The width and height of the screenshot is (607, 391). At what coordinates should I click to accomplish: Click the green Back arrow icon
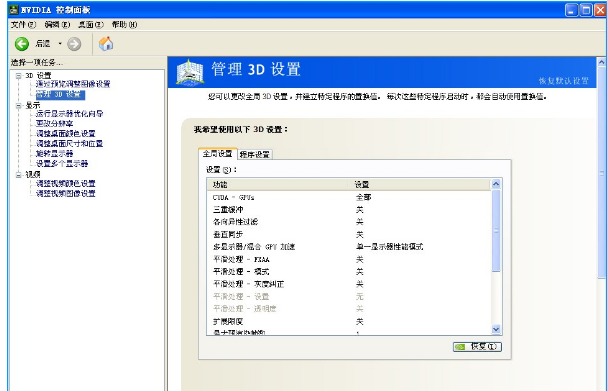(x=22, y=44)
